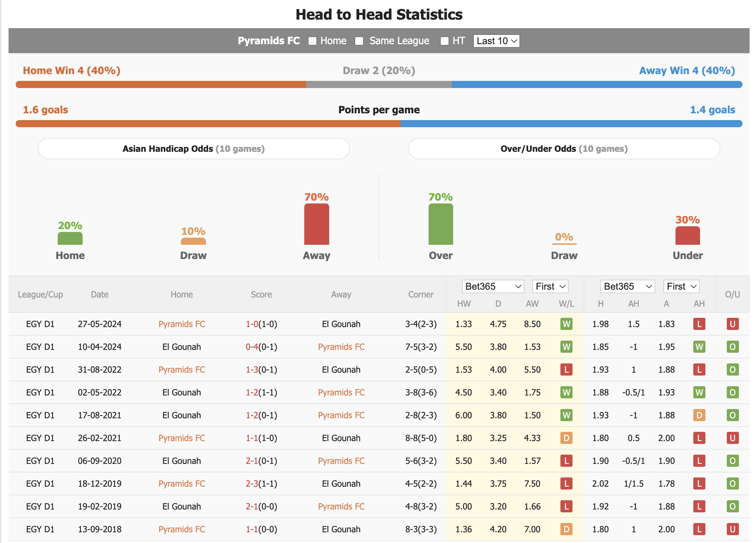Click the red L handicap badge on 27-05-2024
756x543 pixels.
coord(699,324)
